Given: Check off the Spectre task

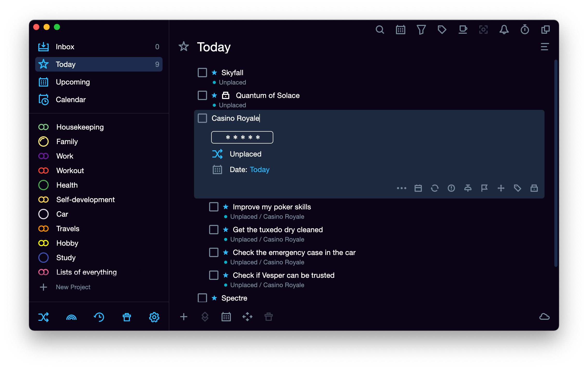Looking at the screenshot, I should [202, 298].
